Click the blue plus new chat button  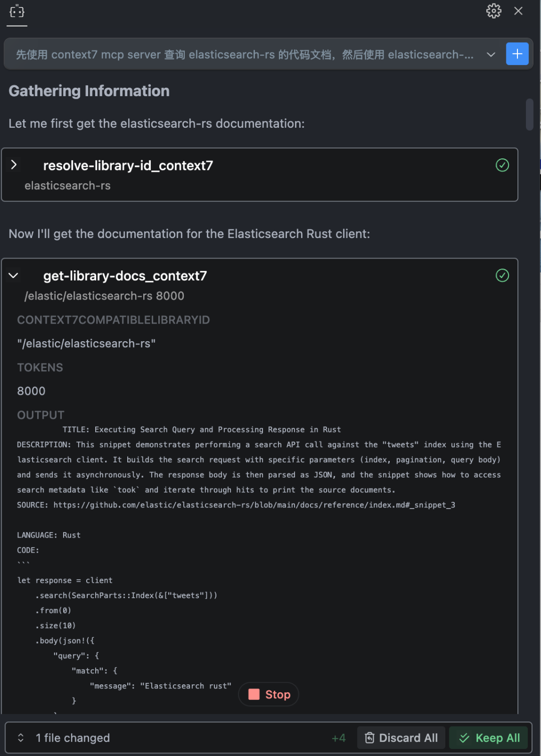[x=517, y=54]
